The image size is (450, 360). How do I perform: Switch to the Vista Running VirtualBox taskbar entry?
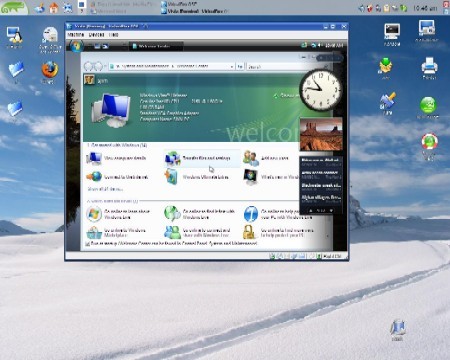pos(195,11)
